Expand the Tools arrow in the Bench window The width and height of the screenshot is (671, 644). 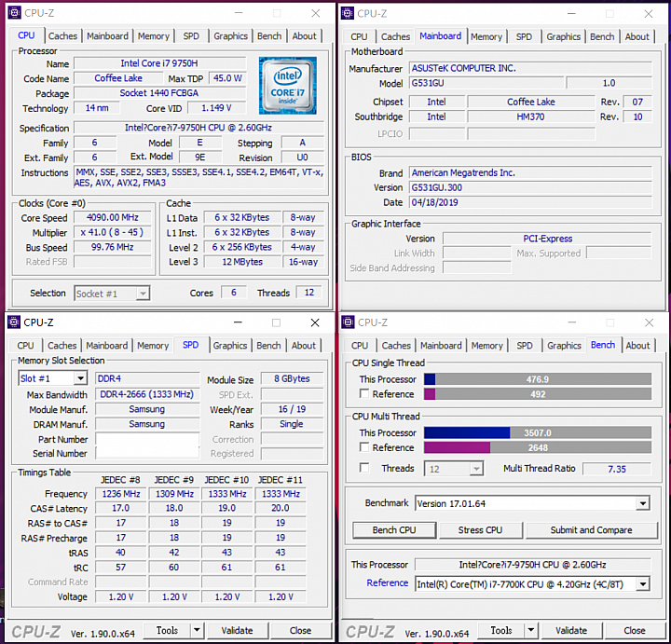531,630
